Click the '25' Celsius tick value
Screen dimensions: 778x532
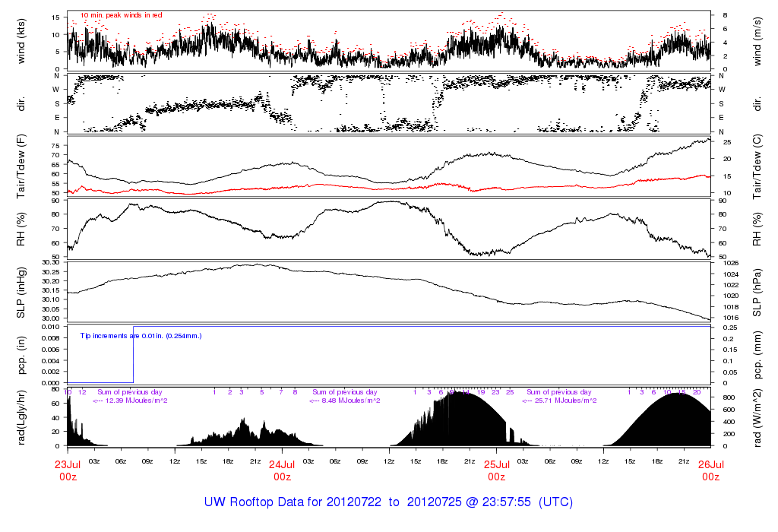pos(727,142)
